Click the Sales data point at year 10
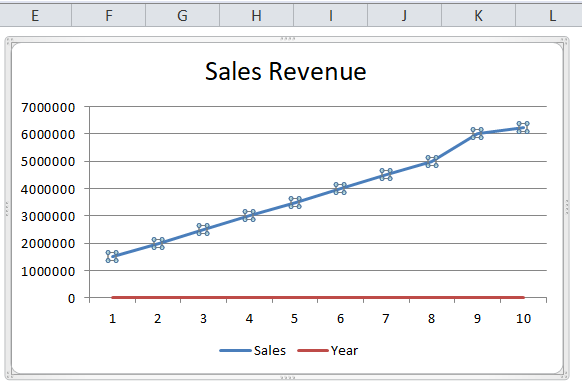This screenshot has width=582, height=389. [x=523, y=127]
